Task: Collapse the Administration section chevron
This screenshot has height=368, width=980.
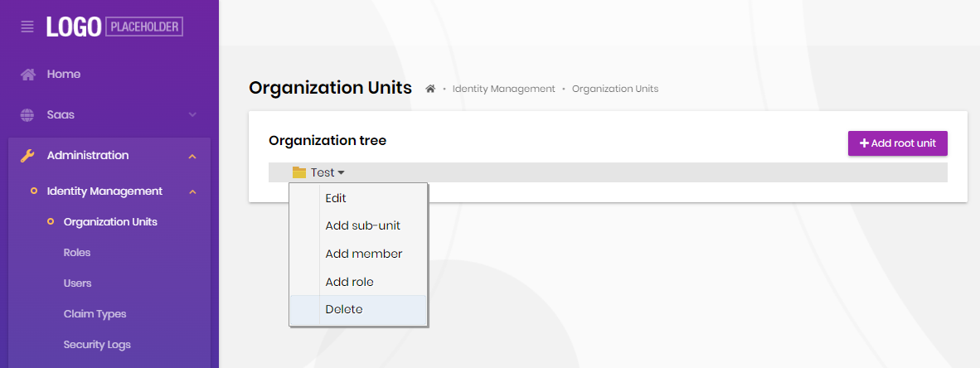Action: [192, 156]
